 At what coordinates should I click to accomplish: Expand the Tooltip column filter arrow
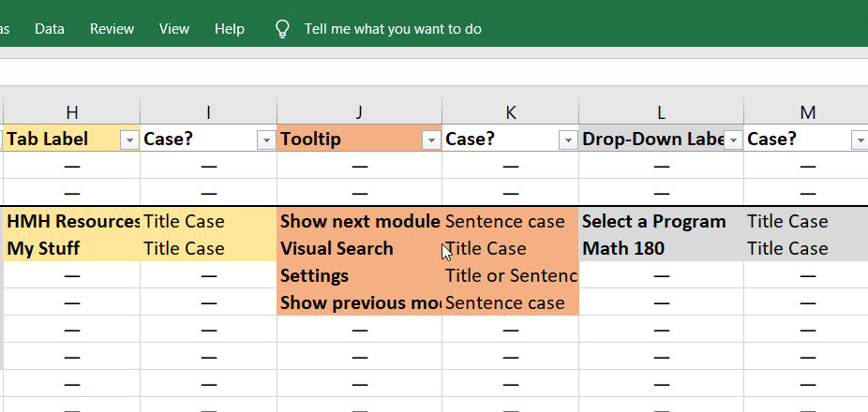click(431, 140)
